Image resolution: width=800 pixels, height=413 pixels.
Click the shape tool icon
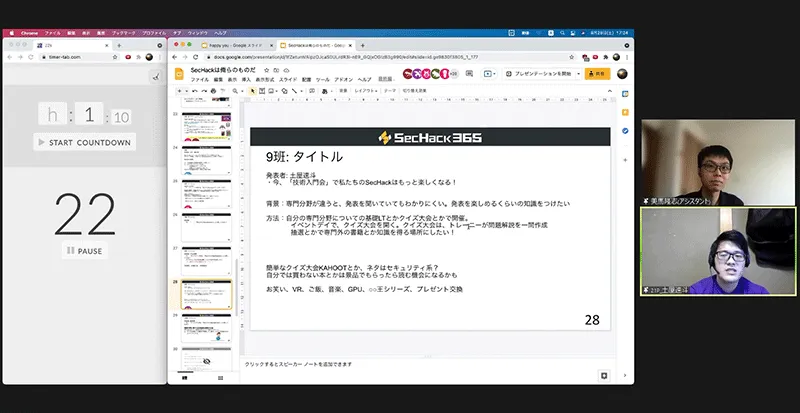(x=285, y=91)
